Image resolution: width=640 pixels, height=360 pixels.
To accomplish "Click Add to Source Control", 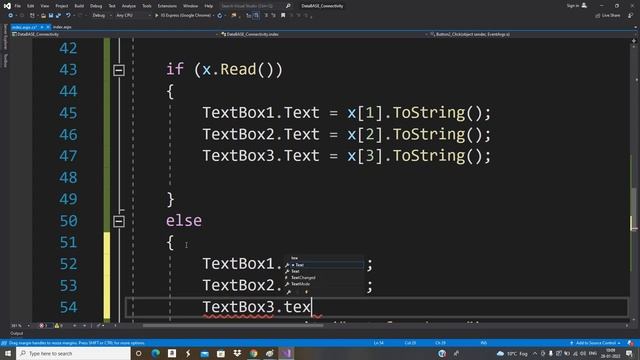I will tap(595, 343).
